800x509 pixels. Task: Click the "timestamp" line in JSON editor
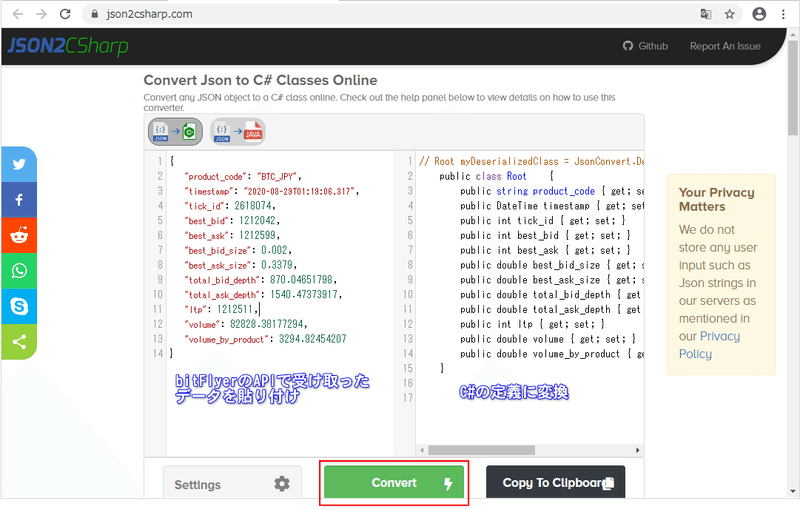tap(271, 191)
